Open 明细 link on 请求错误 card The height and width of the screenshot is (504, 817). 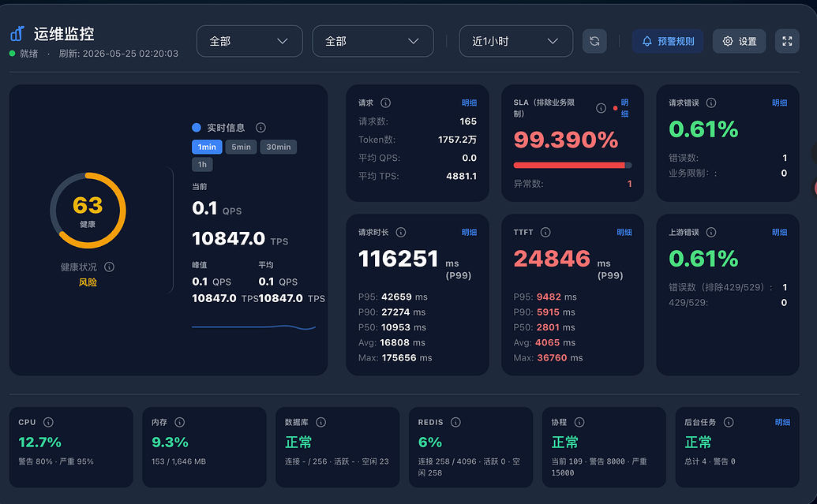(x=779, y=103)
